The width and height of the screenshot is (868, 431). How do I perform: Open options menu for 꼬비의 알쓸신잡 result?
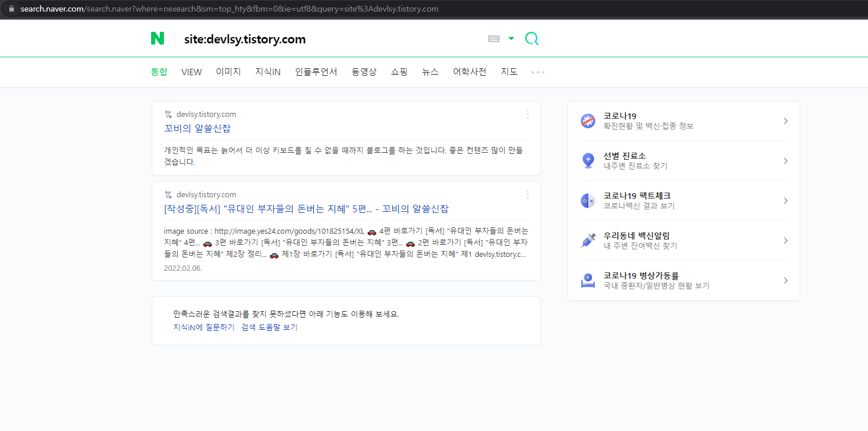pyautogui.click(x=528, y=114)
